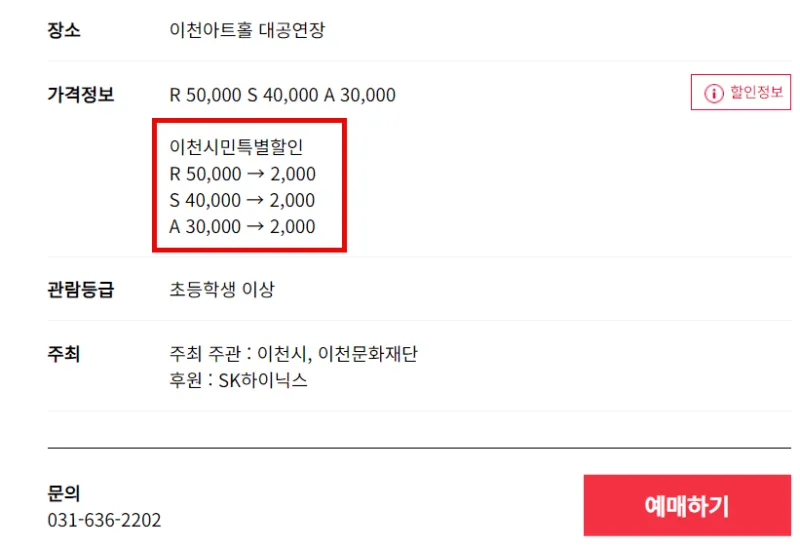The height and width of the screenshot is (549, 800).
Task: Click the 2,000 discounted price in the R row
Action: click(293, 174)
